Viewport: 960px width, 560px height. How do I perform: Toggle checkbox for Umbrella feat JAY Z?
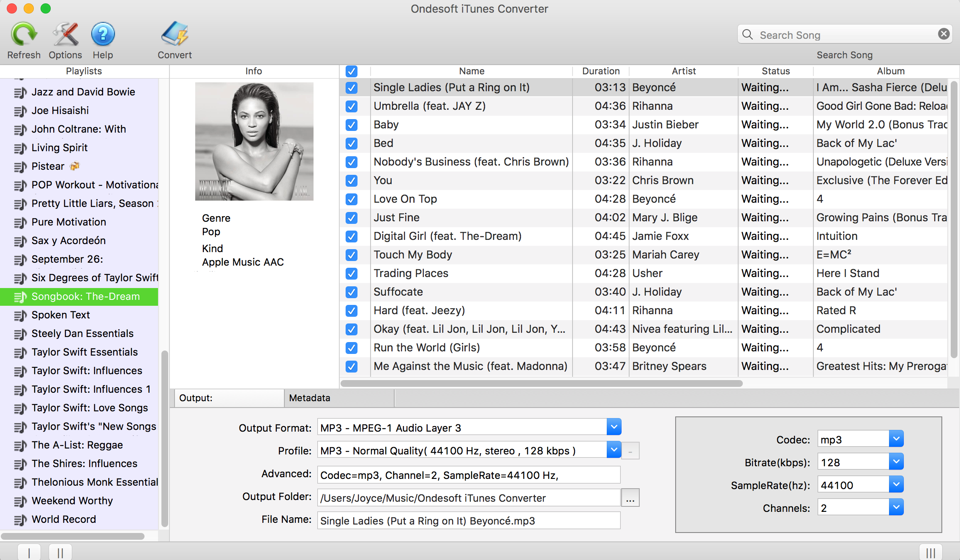(x=351, y=106)
